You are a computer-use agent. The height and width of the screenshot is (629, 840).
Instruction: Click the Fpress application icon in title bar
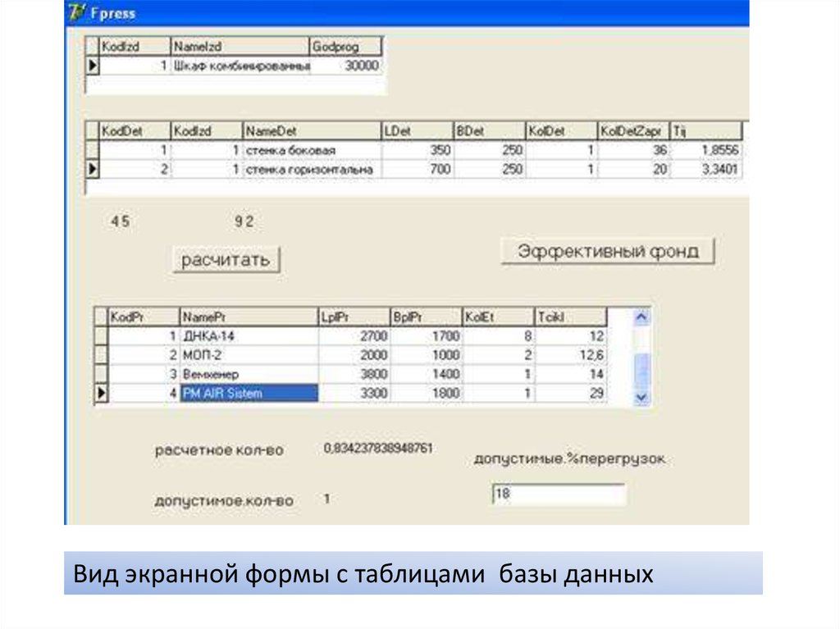point(77,12)
